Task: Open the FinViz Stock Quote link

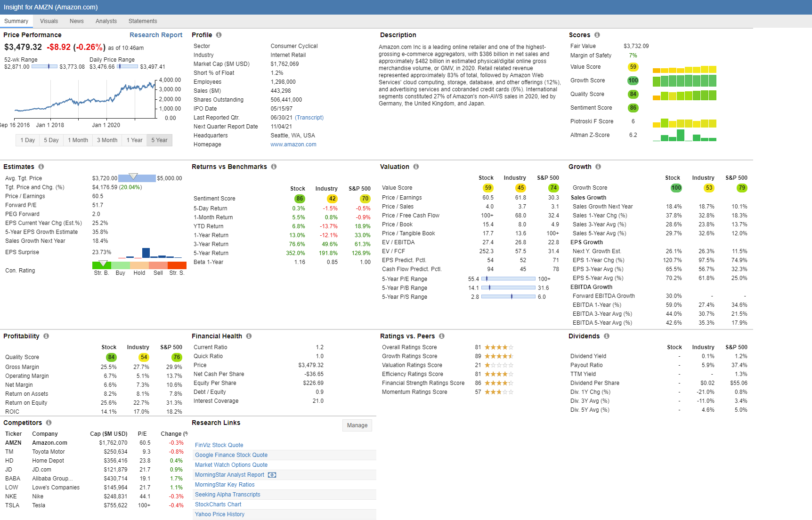Action: pos(219,445)
